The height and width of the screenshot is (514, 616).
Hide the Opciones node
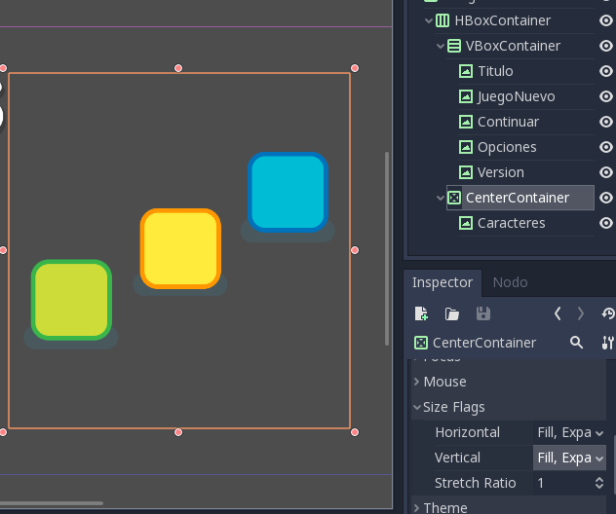[x=606, y=147]
